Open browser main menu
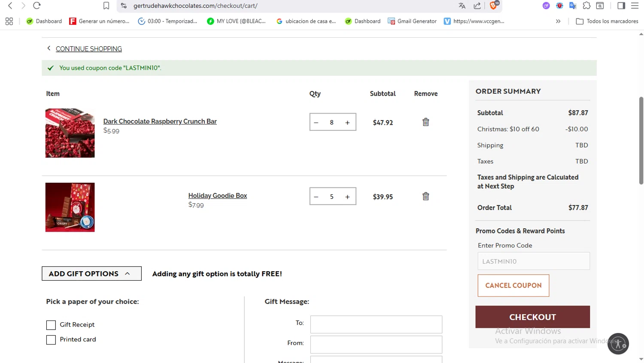The height and width of the screenshot is (363, 644). point(635,6)
